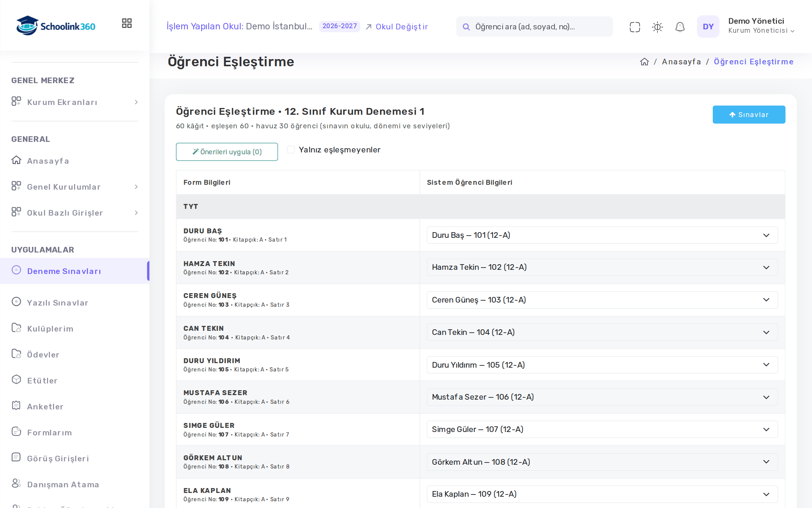Expand the Kurum Ekranları menu
Viewport: 812px width, 508px height.
coord(75,102)
